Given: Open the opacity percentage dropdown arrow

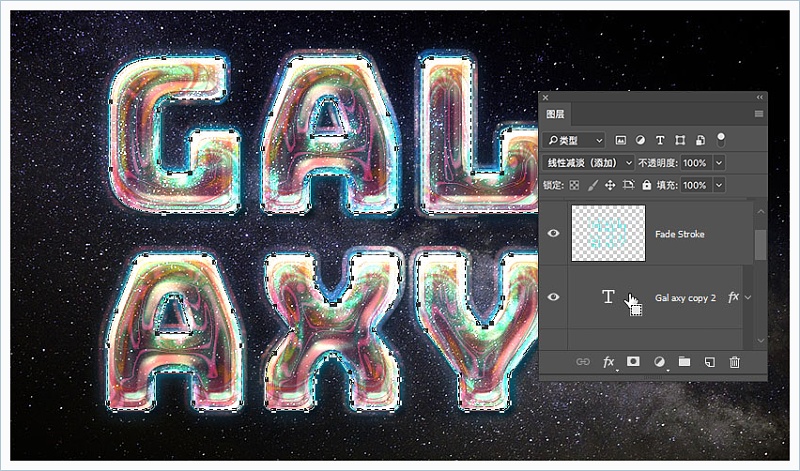Looking at the screenshot, I should (x=719, y=162).
